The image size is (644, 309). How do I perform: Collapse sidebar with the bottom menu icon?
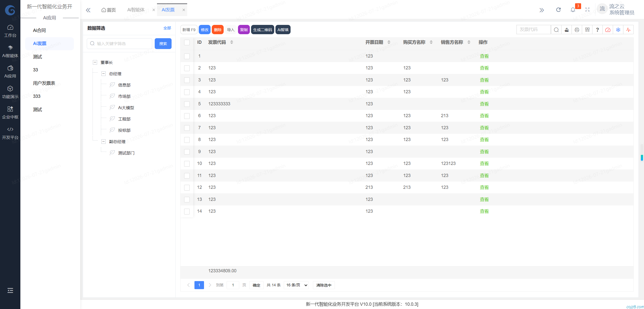(x=10, y=290)
